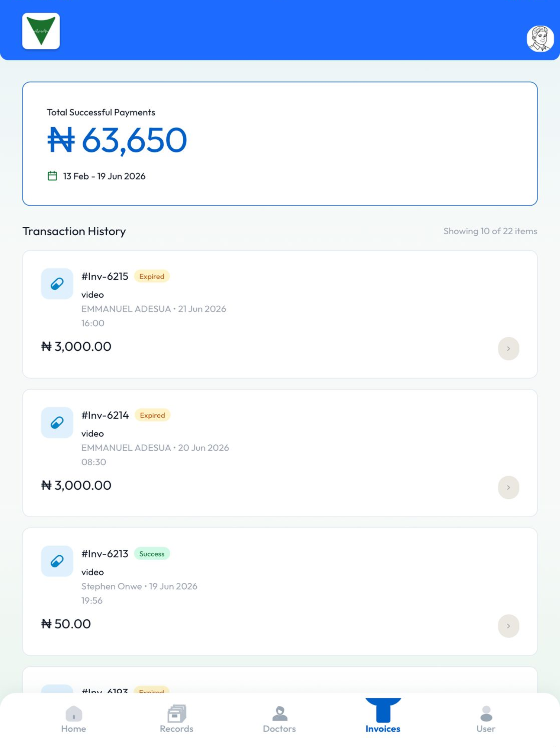Click the pill icon for invoice #Inv-6213
Viewport: 560px width, 747px height.
(57, 561)
